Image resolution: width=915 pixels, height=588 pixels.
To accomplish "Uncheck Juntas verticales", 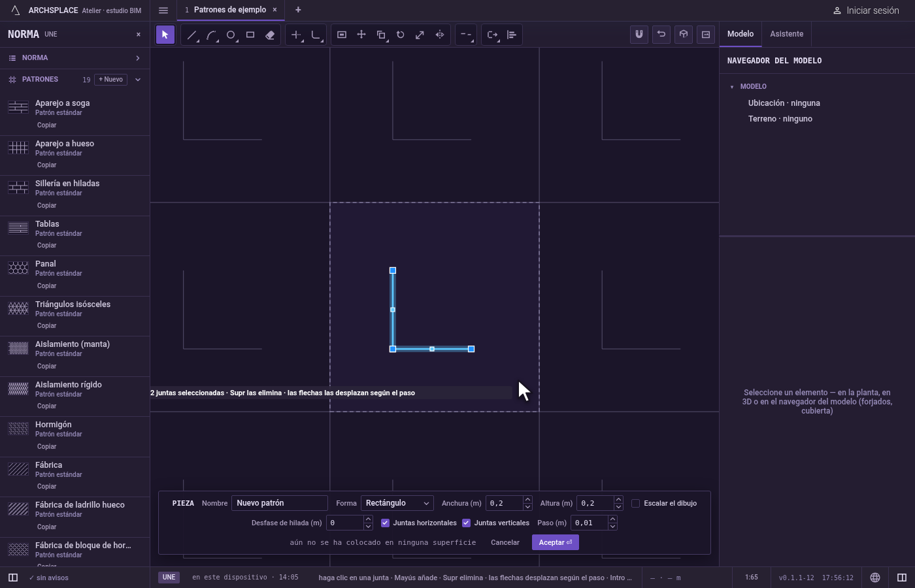I will pos(466,523).
